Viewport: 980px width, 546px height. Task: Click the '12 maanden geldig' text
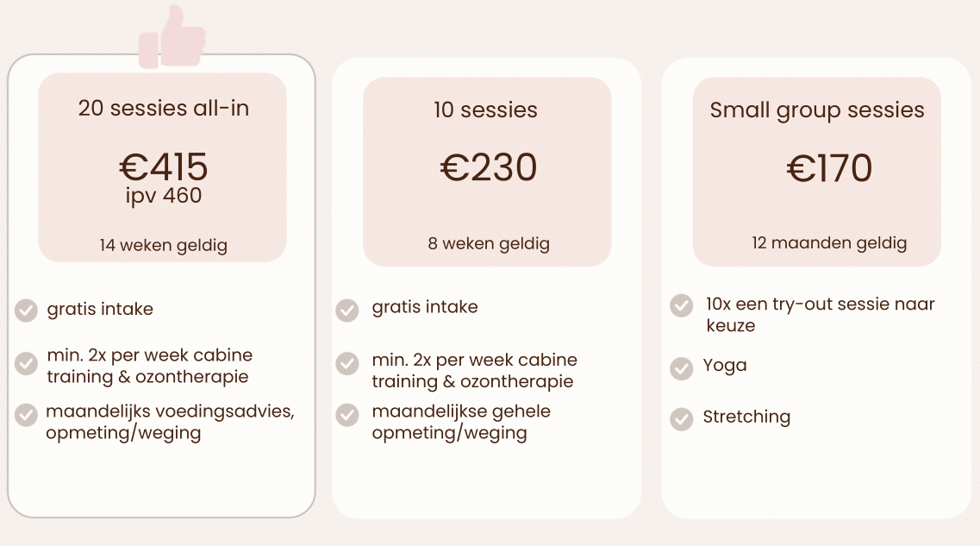pos(829,243)
